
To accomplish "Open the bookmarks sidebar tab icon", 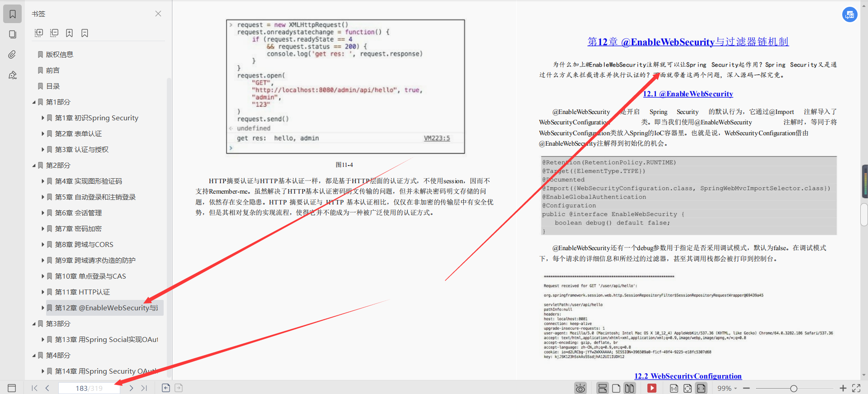I will click(x=13, y=14).
